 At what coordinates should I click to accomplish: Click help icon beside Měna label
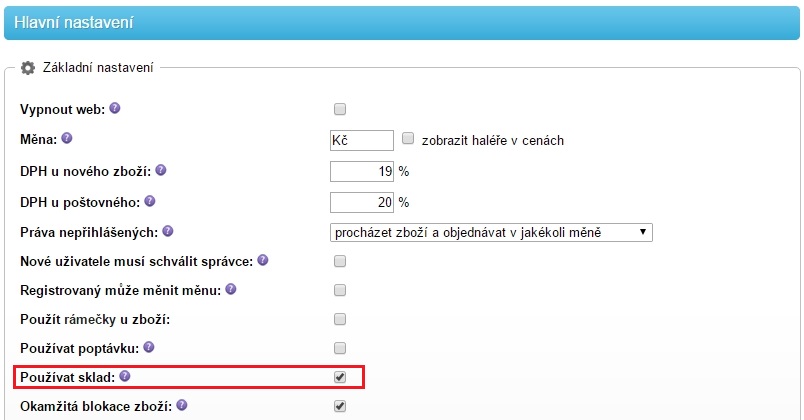(68, 138)
